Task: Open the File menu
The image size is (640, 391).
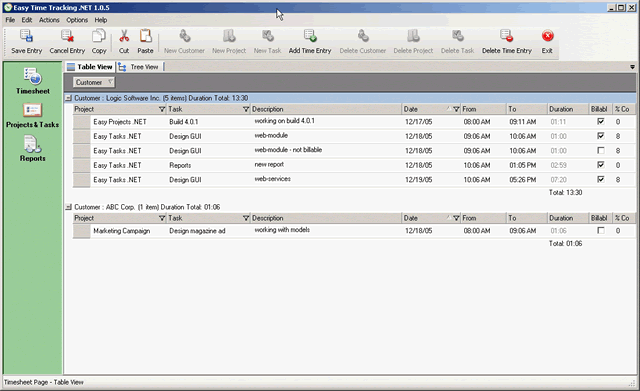Action: tap(10, 20)
